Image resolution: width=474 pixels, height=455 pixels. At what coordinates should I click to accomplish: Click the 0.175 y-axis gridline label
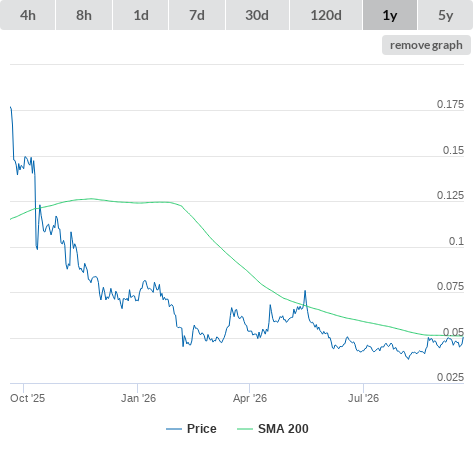(x=450, y=104)
